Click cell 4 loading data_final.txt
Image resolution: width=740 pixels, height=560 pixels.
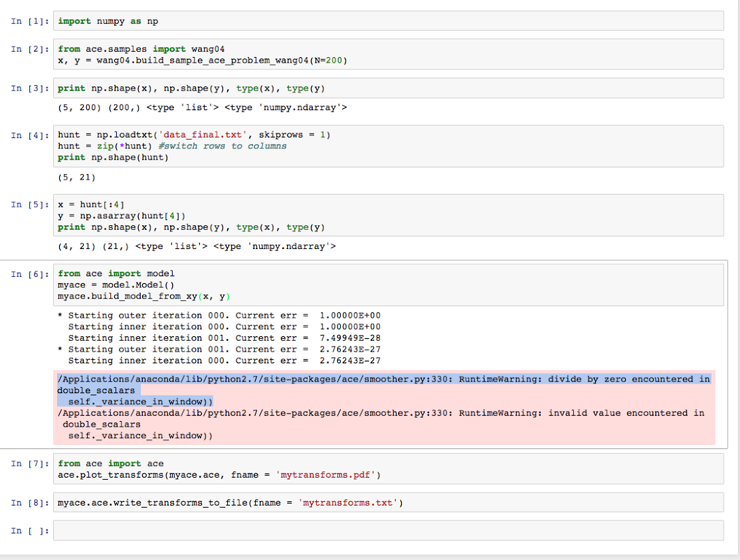[x=388, y=146]
